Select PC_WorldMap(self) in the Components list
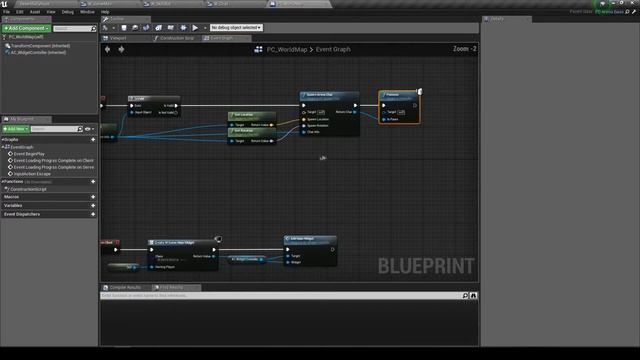The height and width of the screenshot is (360, 640). coord(26,37)
